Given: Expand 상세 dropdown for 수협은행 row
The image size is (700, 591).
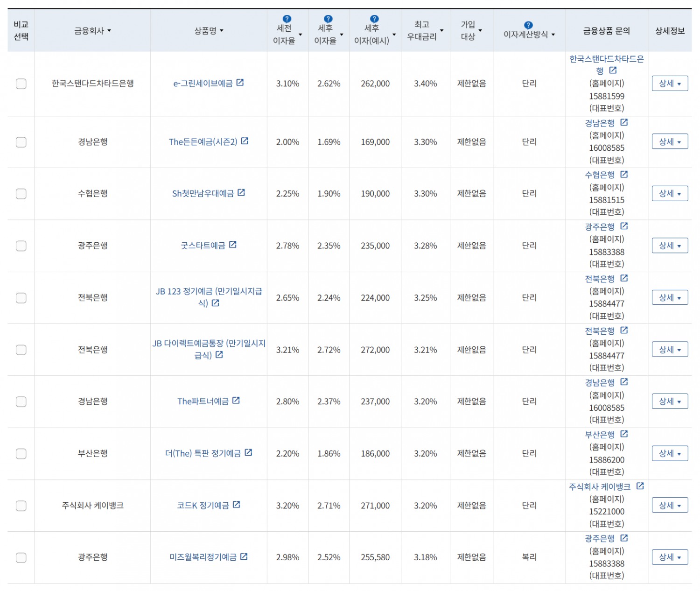Looking at the screenshot, I should 670,193.
